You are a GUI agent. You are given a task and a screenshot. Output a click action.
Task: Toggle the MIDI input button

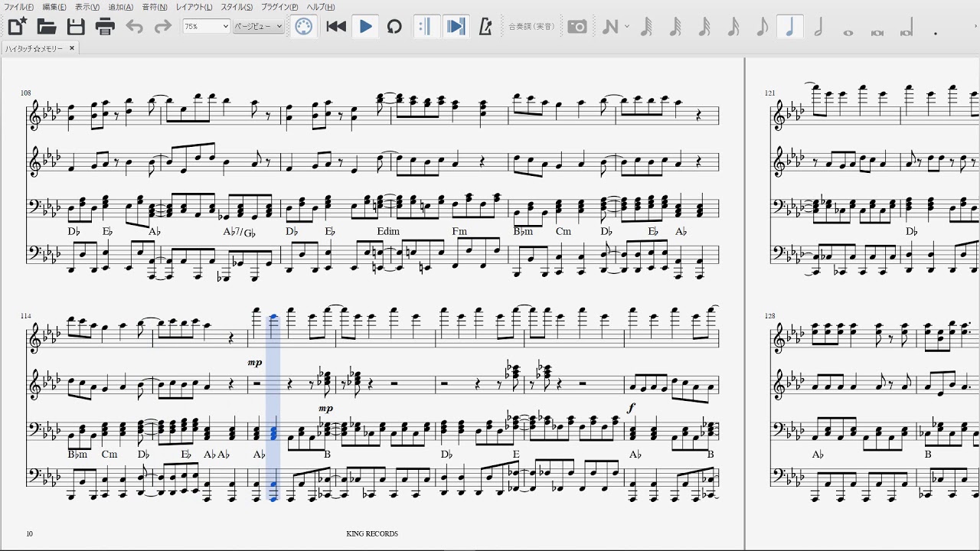coord(304,27)
